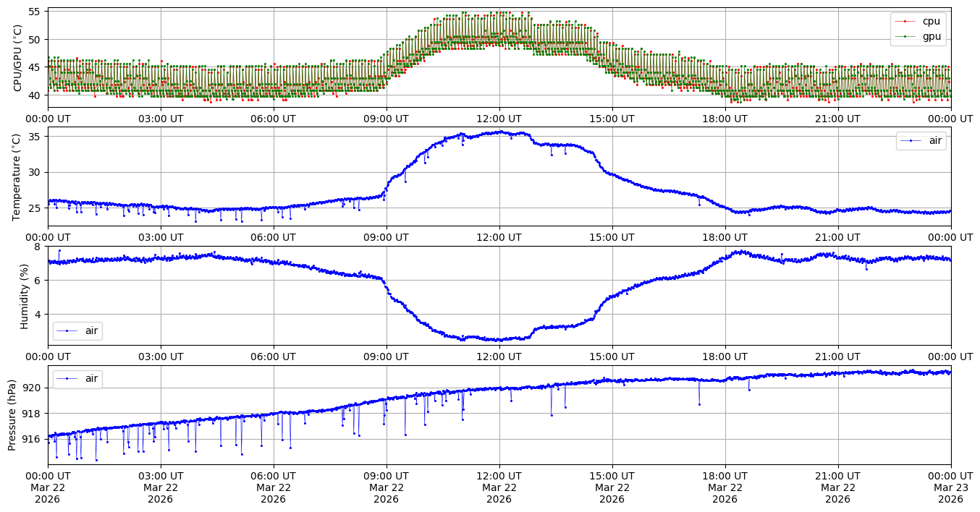Click the cpu legend entry label
The width and height of the screenshot is (980, 512).
click(x=930, y=21)
